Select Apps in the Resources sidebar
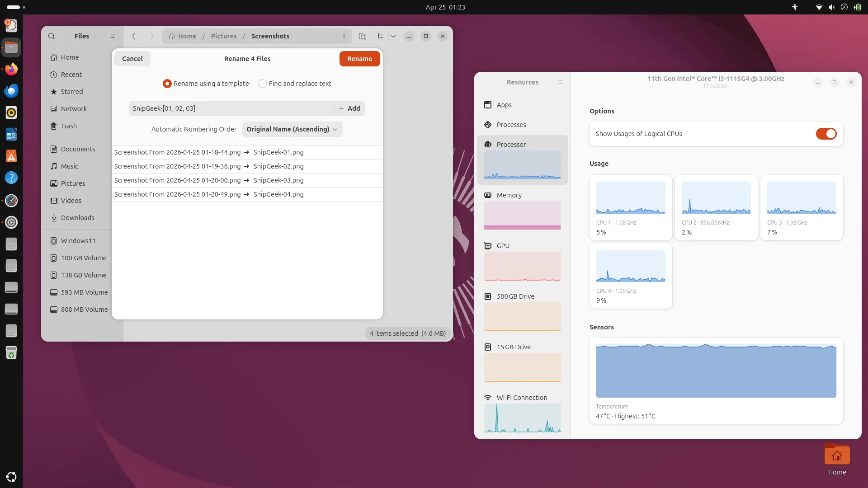The width and height of the screenshot is (868, 488). (504, 104)
